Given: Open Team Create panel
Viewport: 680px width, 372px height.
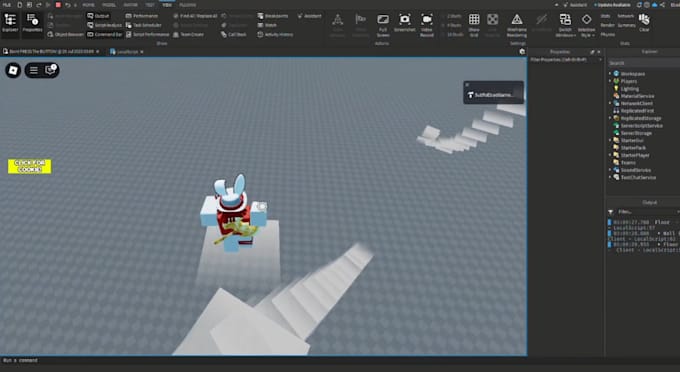Looking at the screenshot, I should pos(188,34).
